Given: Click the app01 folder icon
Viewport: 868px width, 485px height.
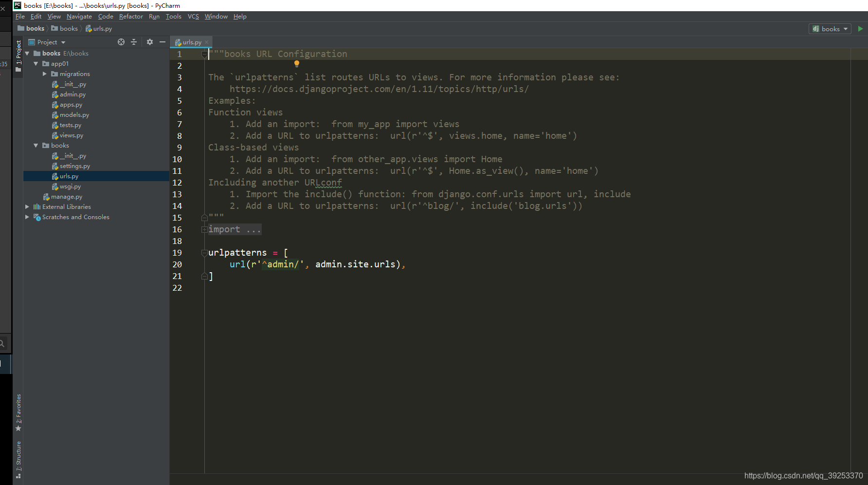Looking at the screenshot, I should [x=46, y=64].
